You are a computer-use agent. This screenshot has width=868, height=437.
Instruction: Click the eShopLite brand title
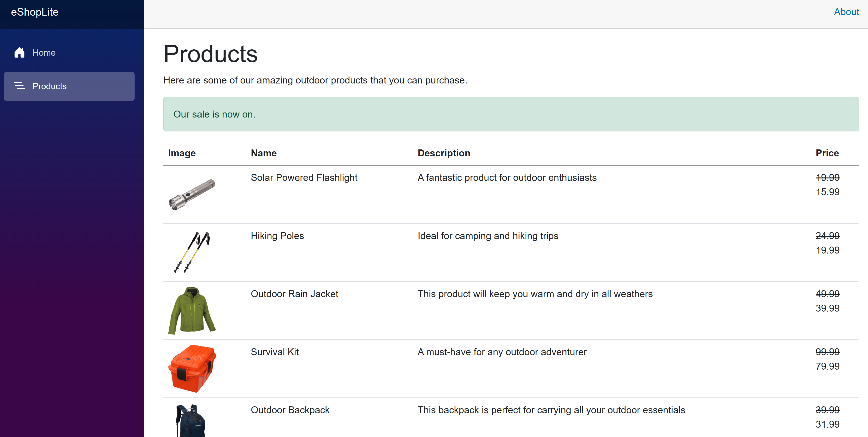(x=35, y=12)
